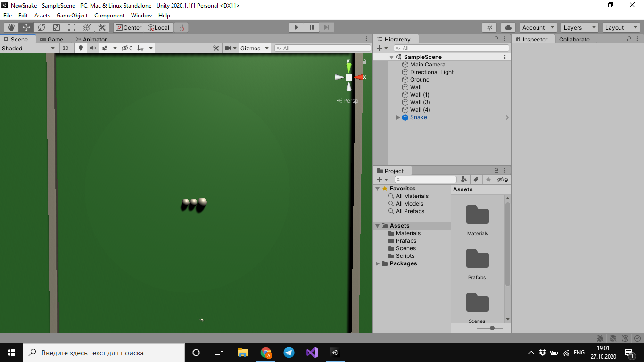
Task: Open Project create plus button
Action: coord(382,180)
